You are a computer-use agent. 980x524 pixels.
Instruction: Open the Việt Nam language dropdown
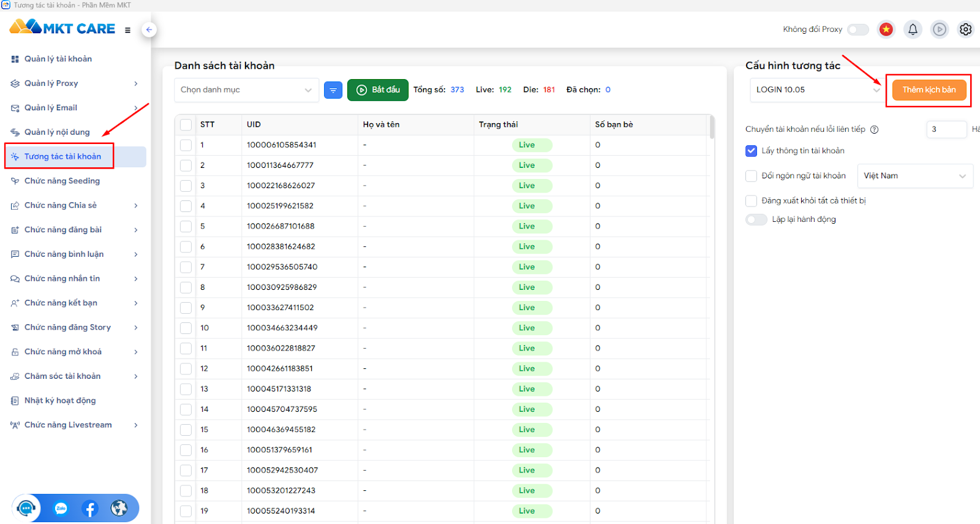[915, 176]
